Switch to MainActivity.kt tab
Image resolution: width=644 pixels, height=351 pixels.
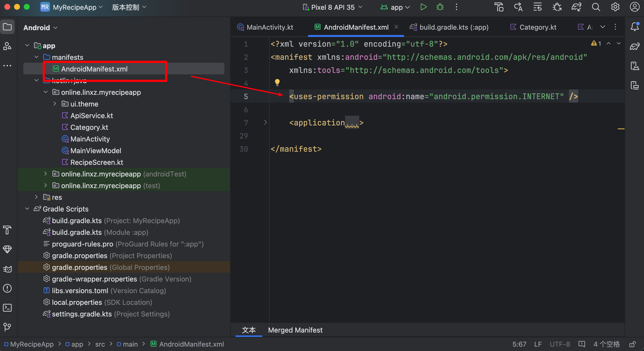[x=265, y=27]
